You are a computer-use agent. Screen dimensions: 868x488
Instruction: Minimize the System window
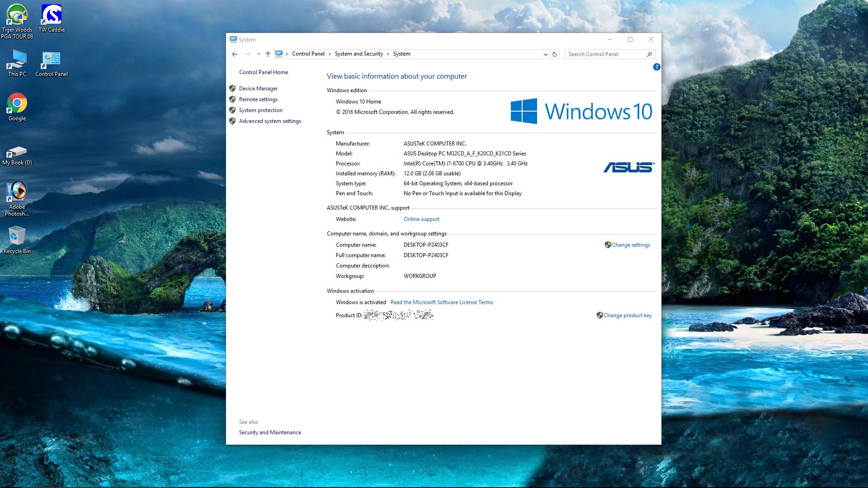[x=609, y=39]
